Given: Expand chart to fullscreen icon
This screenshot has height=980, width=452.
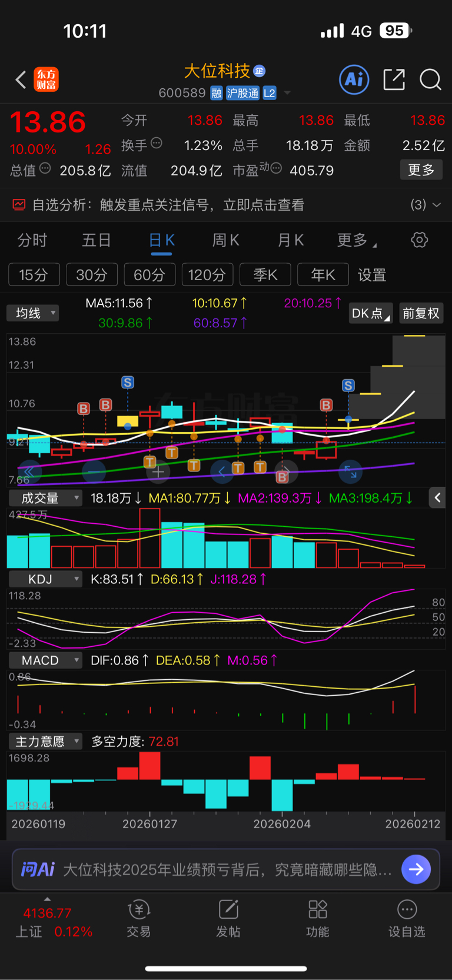Looking at the screenshot, I should tap(350, 471).
